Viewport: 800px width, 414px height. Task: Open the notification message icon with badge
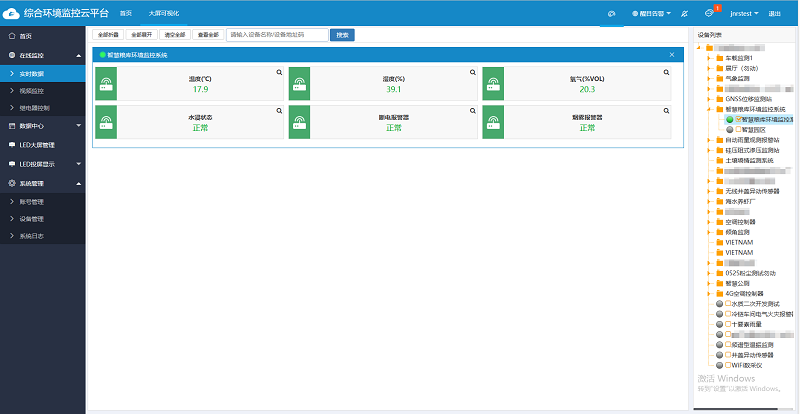tap(709, 13)
